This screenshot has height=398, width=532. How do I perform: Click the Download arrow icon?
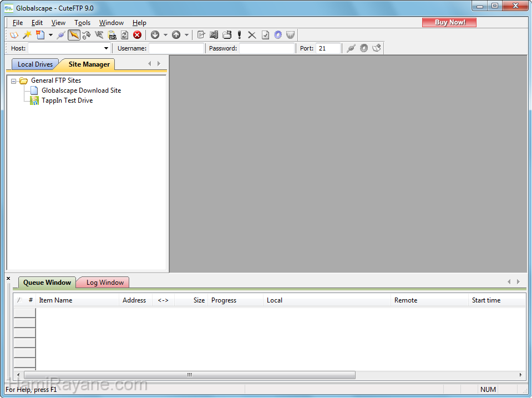coord(155,34)
